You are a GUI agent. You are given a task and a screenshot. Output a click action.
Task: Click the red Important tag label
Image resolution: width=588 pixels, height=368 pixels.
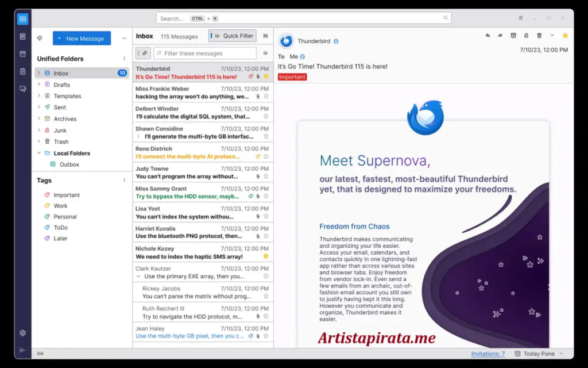292,77
